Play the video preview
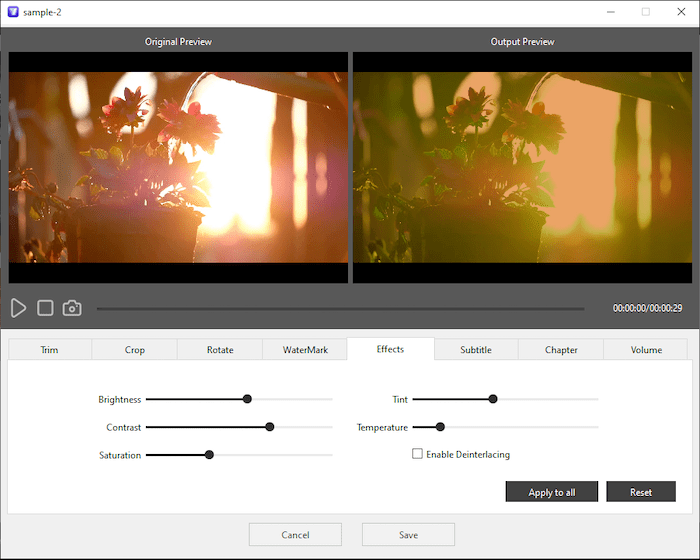700x560 pixels. click(x=19, y=308)
